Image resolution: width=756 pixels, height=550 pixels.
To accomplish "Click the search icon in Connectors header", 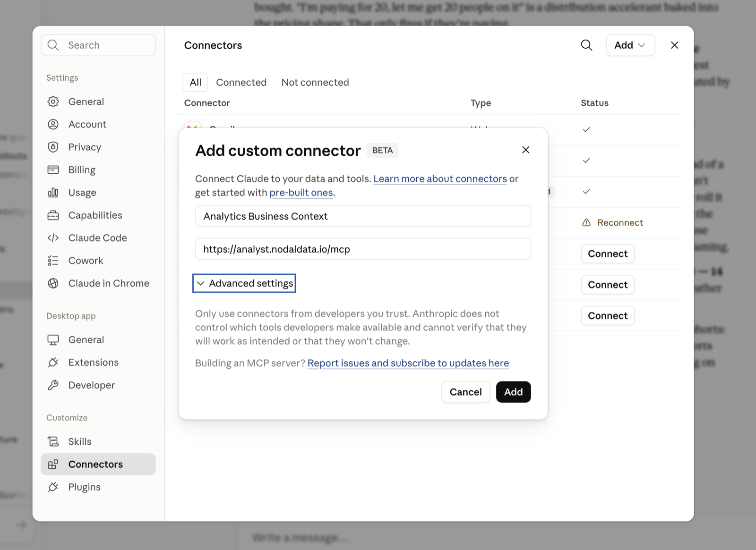I will coord(586,45).
